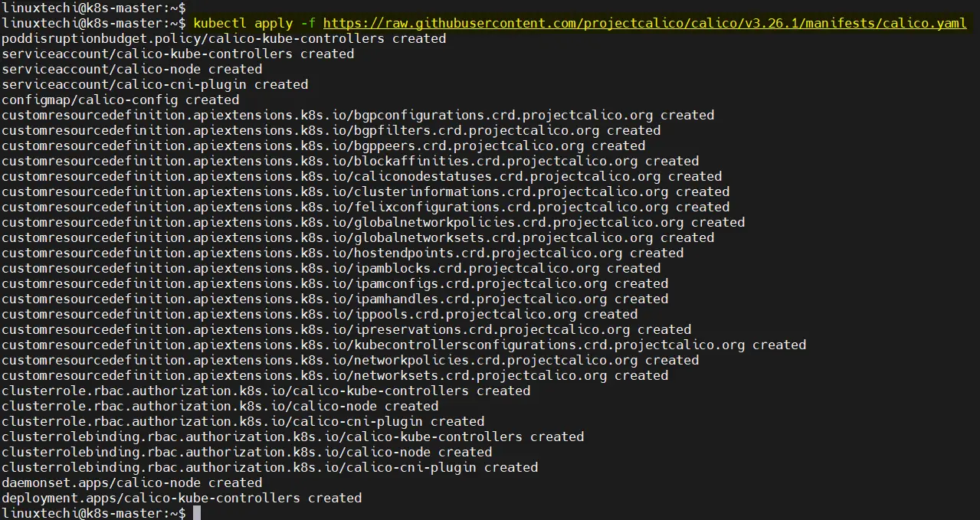Select the ipamhandles CRD created line

(x=335, y=299)
